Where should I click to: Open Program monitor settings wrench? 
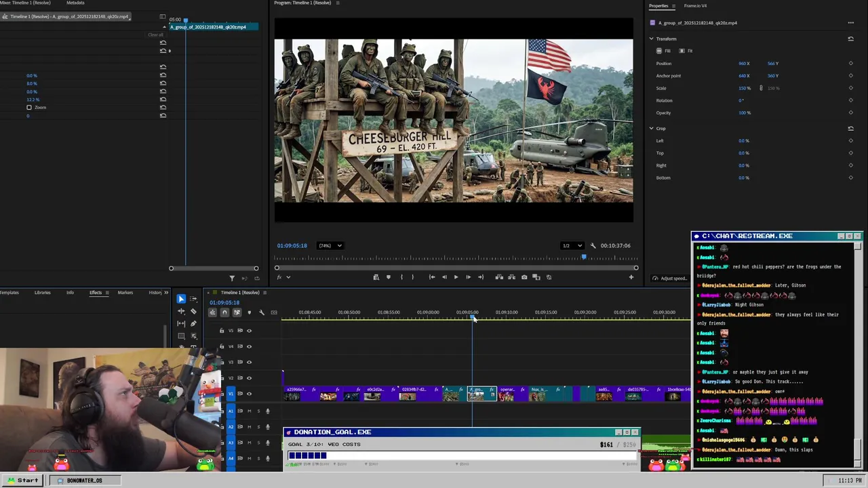[593, 245]
